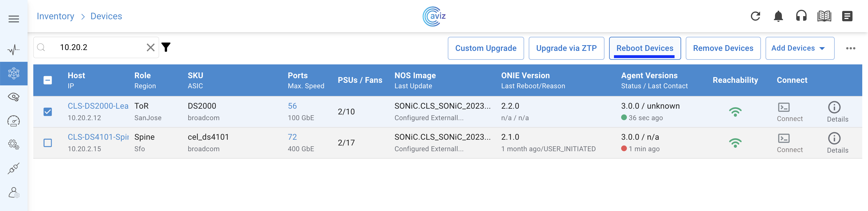Open the documentation book icon

[x=824, y=16]
